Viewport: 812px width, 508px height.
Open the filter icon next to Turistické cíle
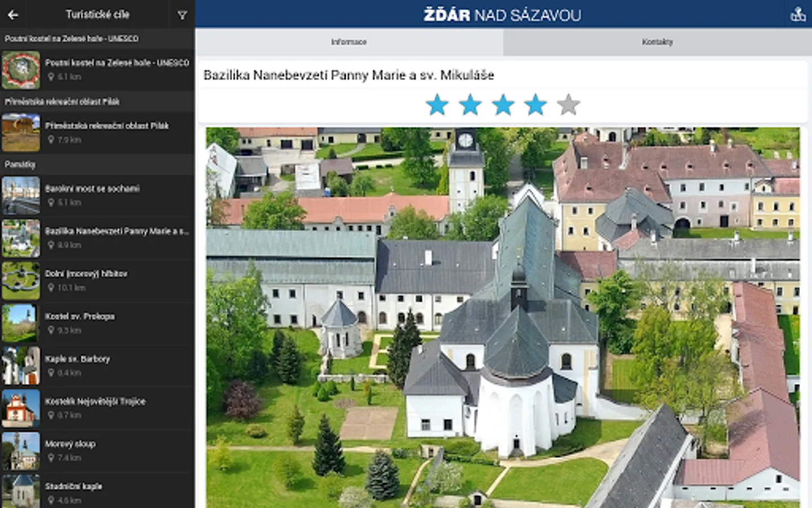182,15
